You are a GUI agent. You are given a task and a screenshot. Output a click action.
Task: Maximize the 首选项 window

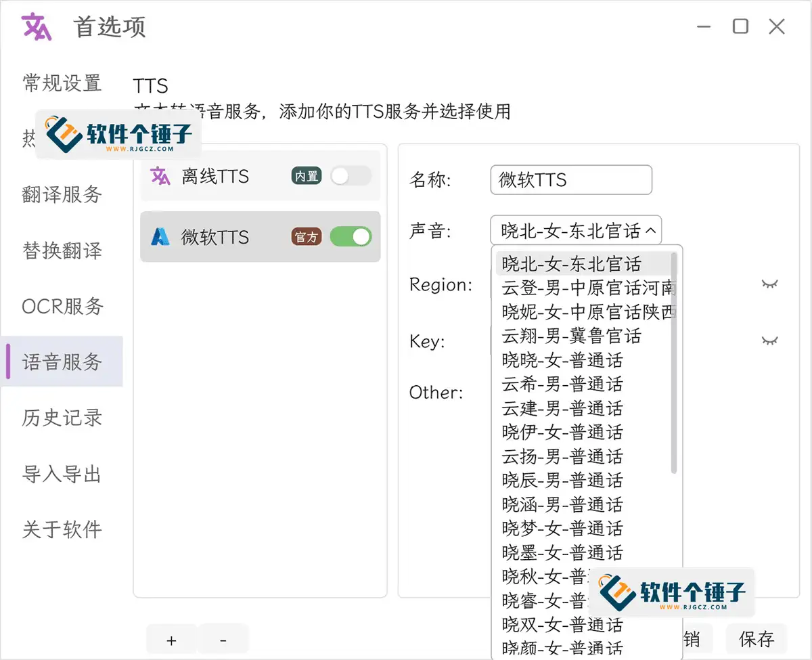741,27
